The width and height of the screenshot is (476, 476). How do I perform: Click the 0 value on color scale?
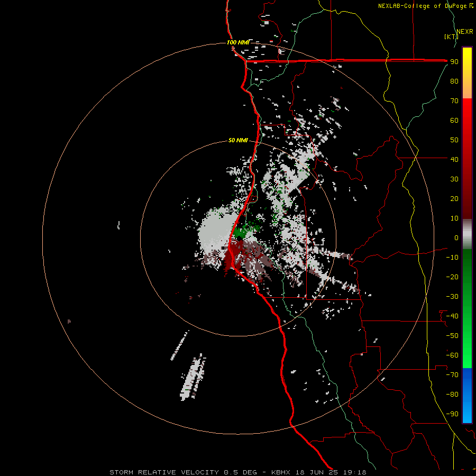tap(456, 238)
